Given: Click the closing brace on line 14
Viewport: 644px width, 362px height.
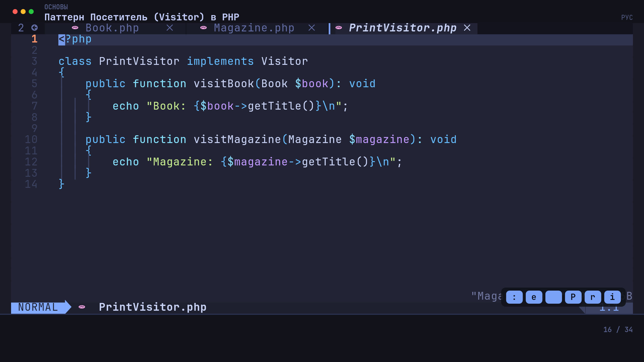Looking at the screenshot, I should [x=62, y=184].
